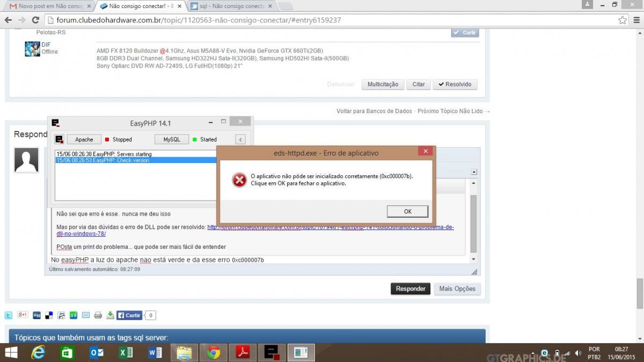644x362 pixels.
Task: Switch to the 'sql - Não consigo conectar' tab
Action: (231, 6)
